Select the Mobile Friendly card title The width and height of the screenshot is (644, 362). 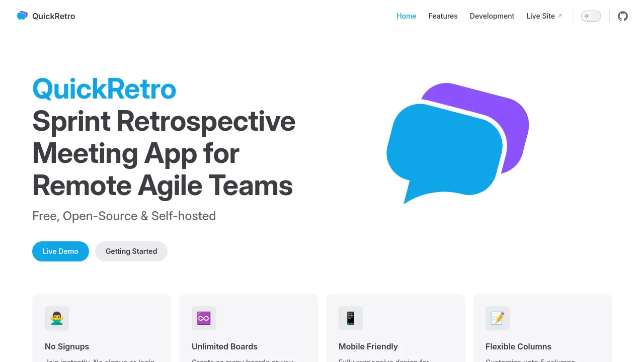(368, 346)
